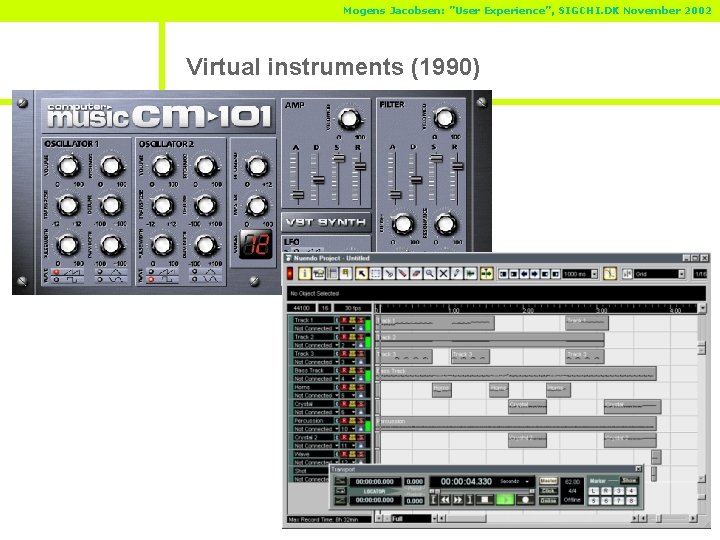Screen dimensions: 720x540
Task: Click the Stop button in the Transport
Action: click(484, 500)
